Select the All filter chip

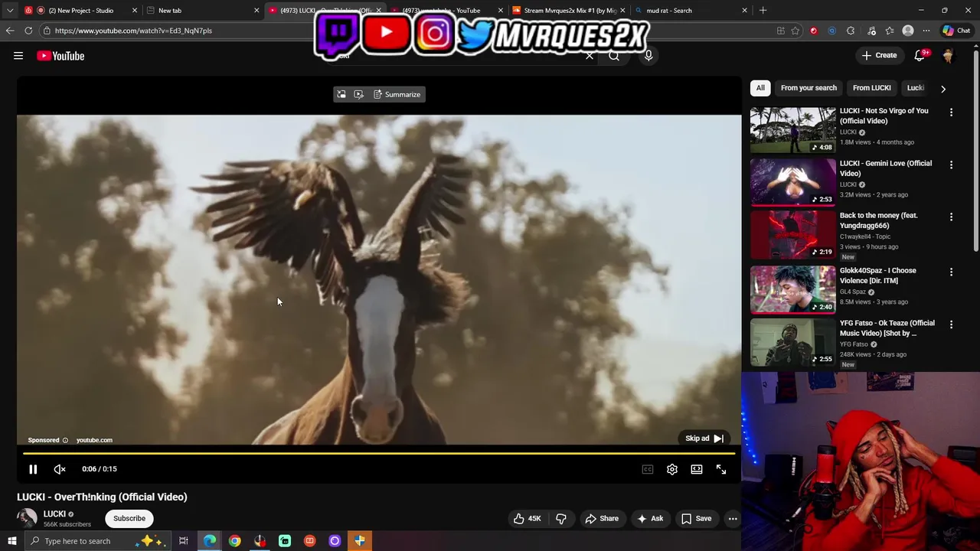tap(760, 88)
